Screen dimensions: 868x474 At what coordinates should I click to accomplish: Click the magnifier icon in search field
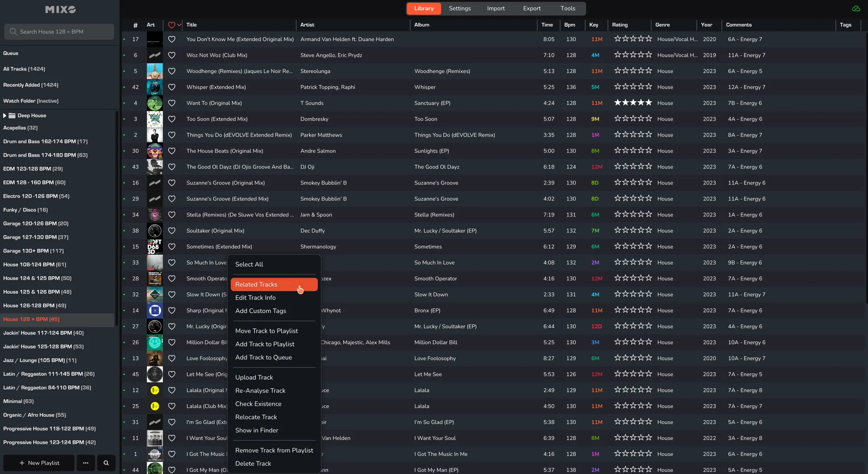tap(13, 32)
